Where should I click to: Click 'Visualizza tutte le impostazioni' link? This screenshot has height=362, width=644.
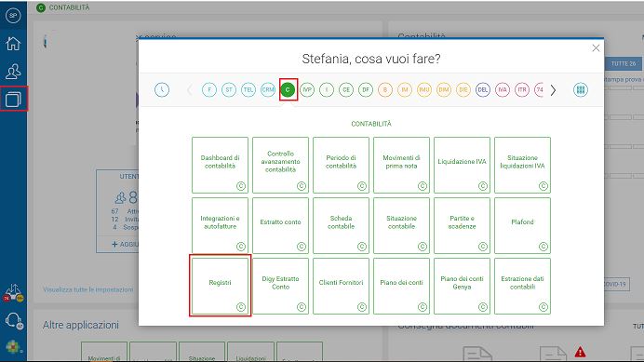87,289
